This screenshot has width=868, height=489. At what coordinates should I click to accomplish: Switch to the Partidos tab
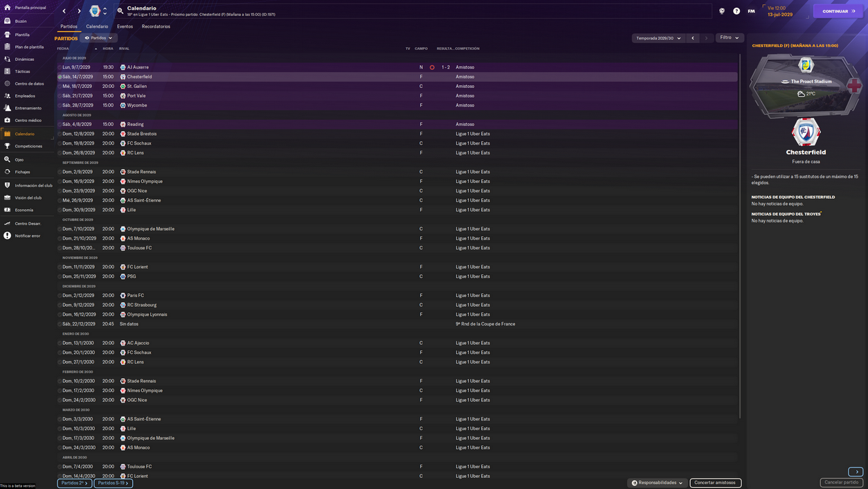click(69, 26)
